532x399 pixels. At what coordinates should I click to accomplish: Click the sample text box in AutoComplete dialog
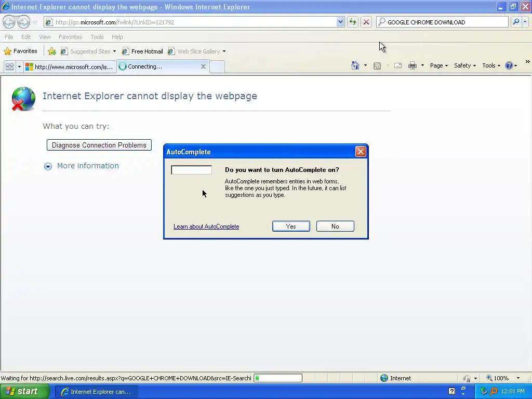[x=191, y=170]
